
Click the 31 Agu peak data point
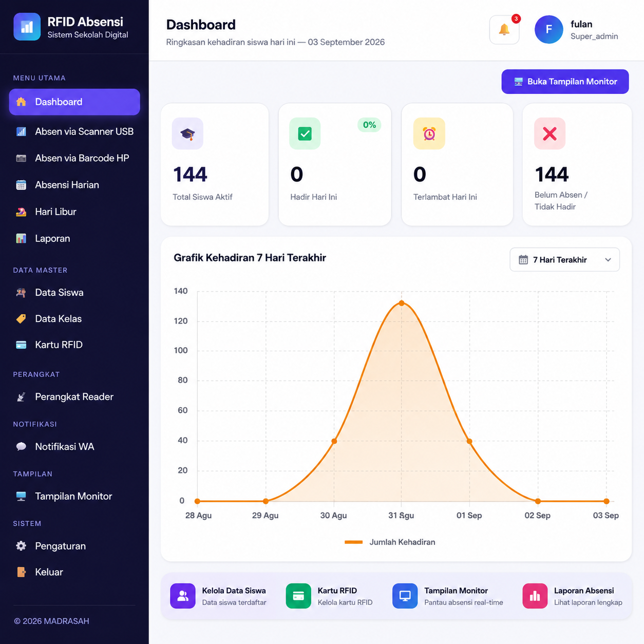point(402,303)
